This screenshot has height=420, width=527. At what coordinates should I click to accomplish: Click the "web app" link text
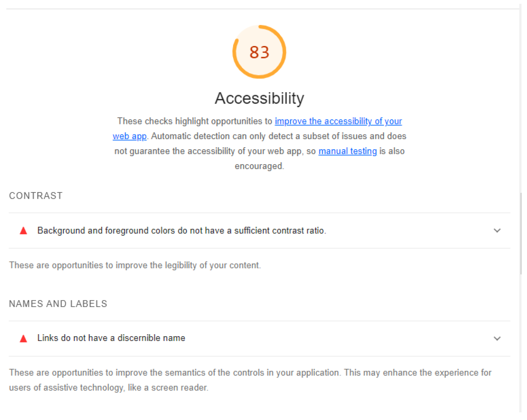point(129,136)
